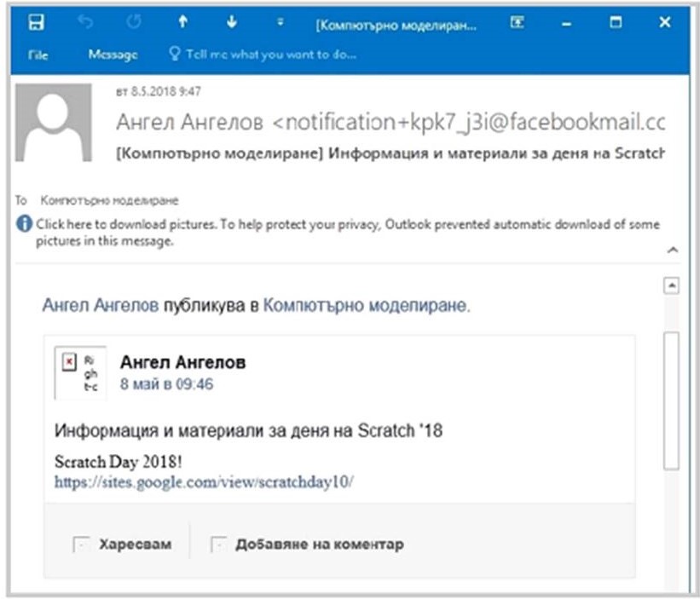The height and width of the screenshot is (599, 700).
Task: Click scroll up arrow of message body
Action: [x=671, y=285]
